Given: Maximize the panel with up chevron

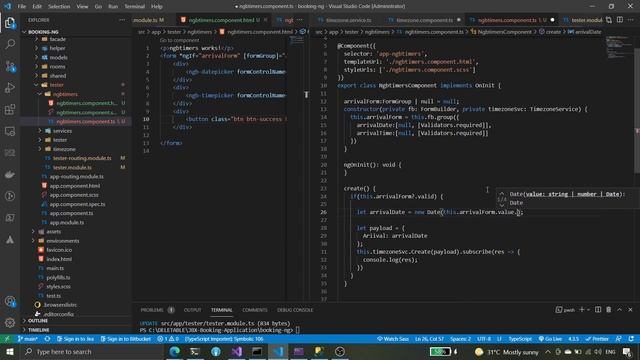Looking at the screenshot, I should 620,310.
